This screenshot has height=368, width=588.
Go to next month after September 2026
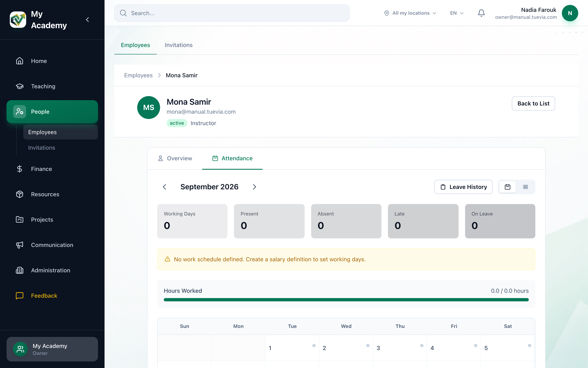(254, 187)
